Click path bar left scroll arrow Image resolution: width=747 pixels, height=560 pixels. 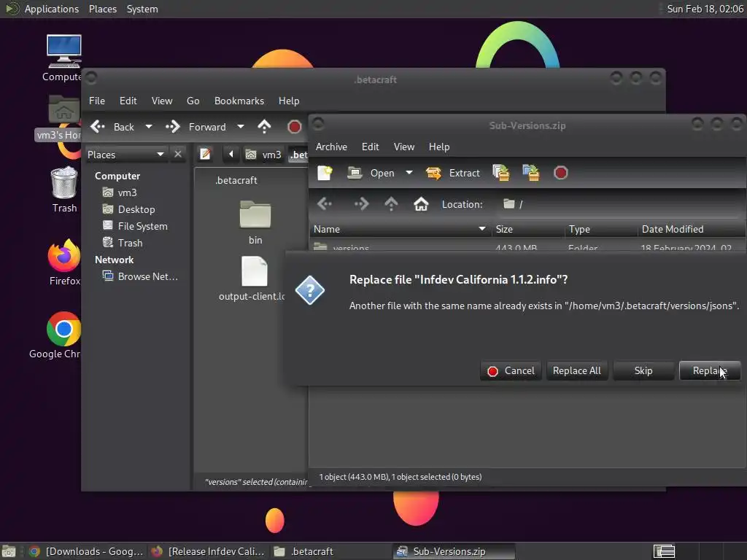(231, 155)
